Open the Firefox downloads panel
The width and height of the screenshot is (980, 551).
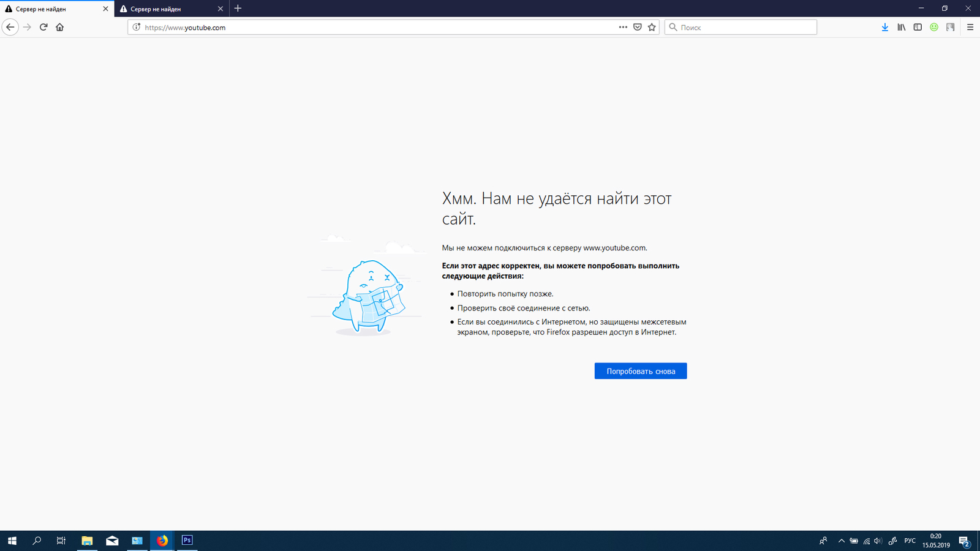[885, 27]
